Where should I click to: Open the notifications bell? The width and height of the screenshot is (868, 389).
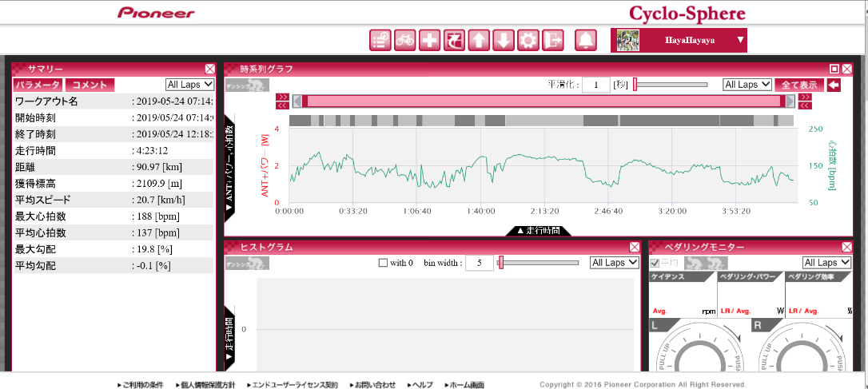[x=586, y=40]
